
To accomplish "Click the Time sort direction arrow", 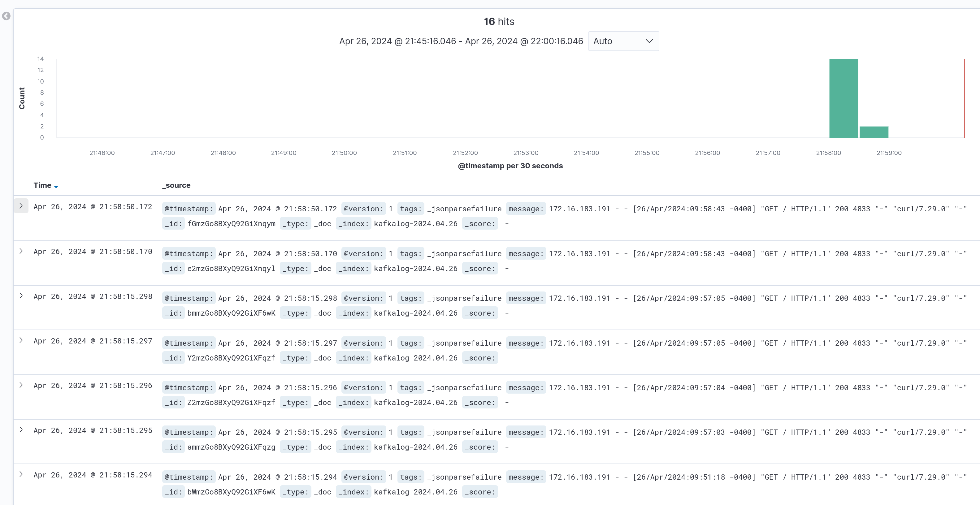I will pyautogui.click(x=56, y=186).
